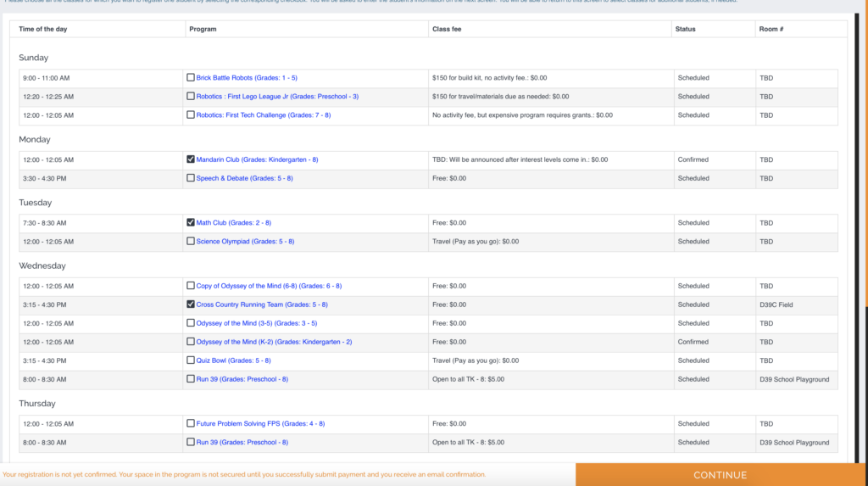Image resolution: width=868 pixels, height=486 pixels.
Task: Open Odyssey of the Mind (3-5) link
Action: pyautogui.click(x=257, y=323)
